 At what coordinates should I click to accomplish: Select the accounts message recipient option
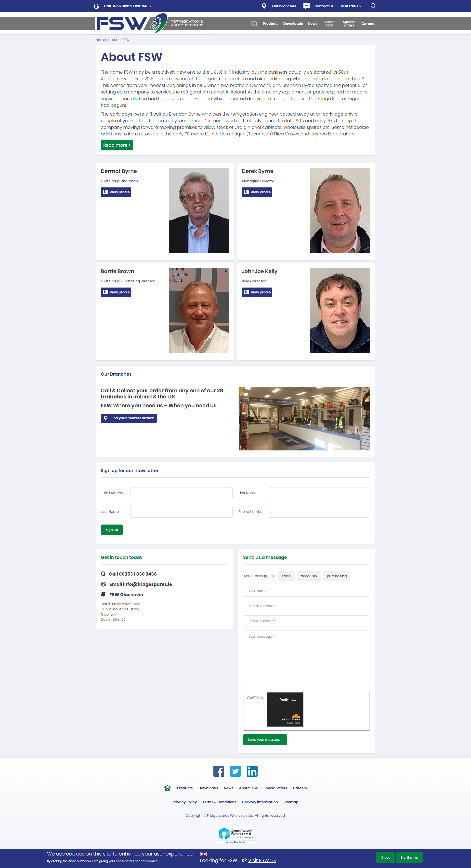click(309, 576)
